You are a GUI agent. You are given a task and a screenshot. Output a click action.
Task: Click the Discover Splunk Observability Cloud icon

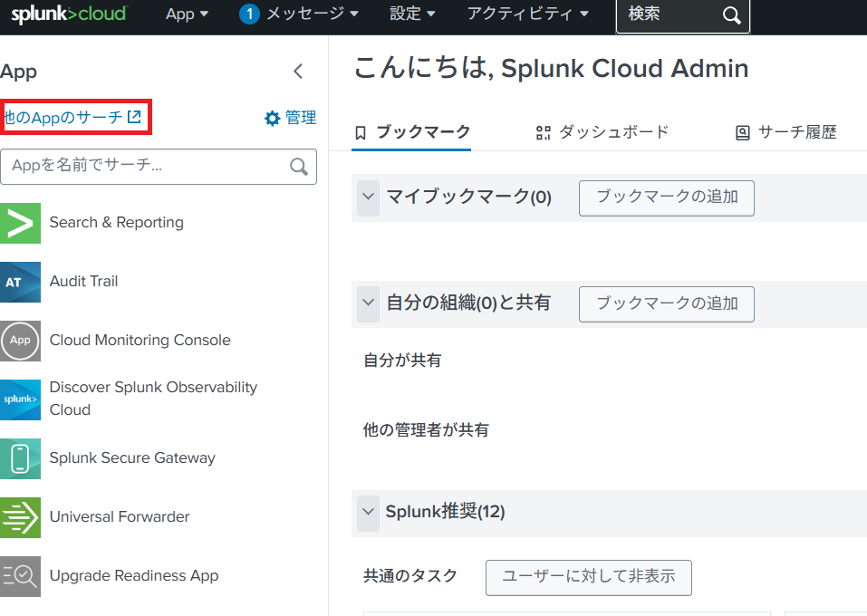(x=20, y=399)
